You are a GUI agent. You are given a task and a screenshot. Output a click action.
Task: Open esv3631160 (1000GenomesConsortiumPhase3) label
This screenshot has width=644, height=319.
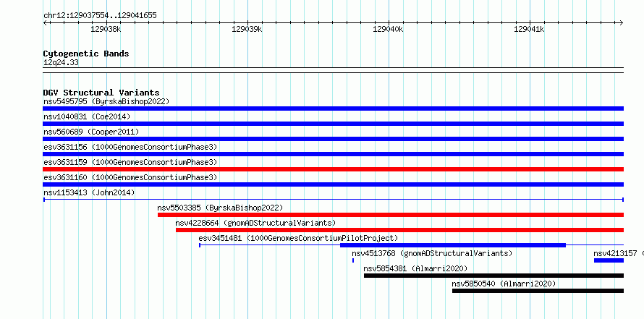pyautogui.click(x=130, y=177)
